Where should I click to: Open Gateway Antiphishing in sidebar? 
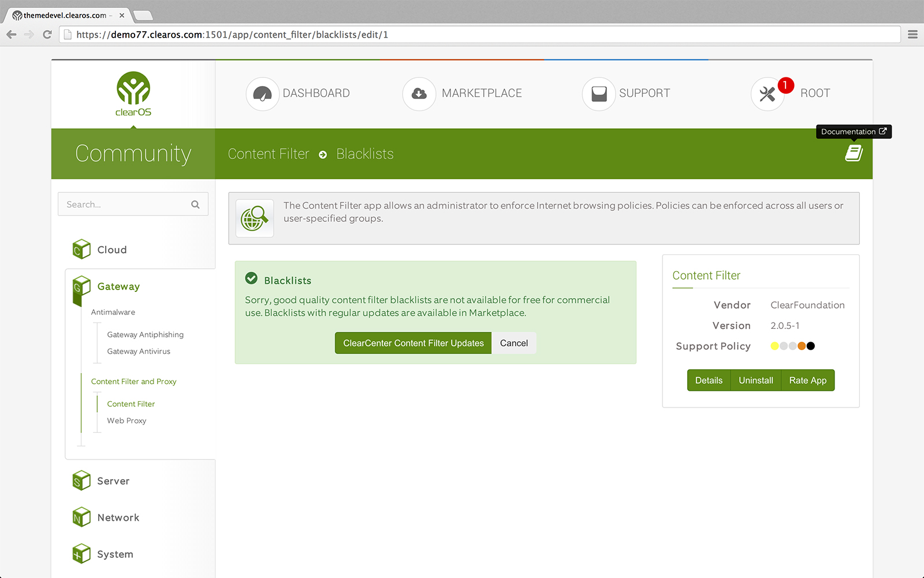(146, 335)
